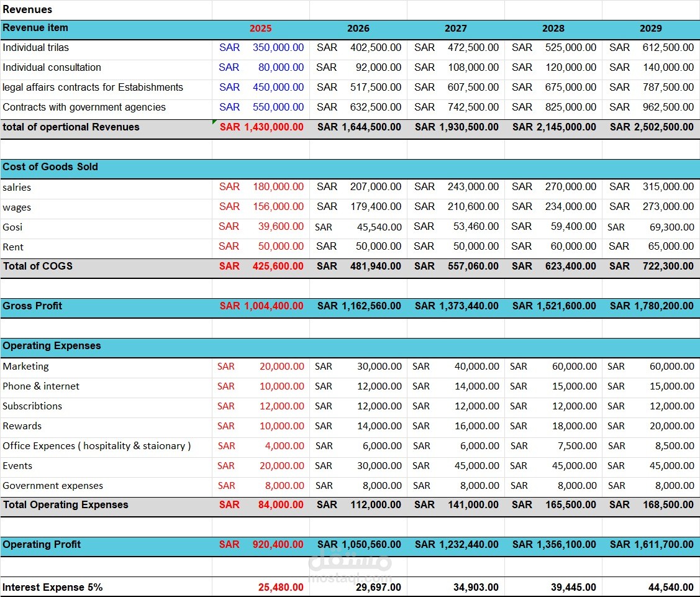Image resolution: width=700 pixels, height=597 pixels.
Task: Select the 2027 column header
Action: point(456,29)
